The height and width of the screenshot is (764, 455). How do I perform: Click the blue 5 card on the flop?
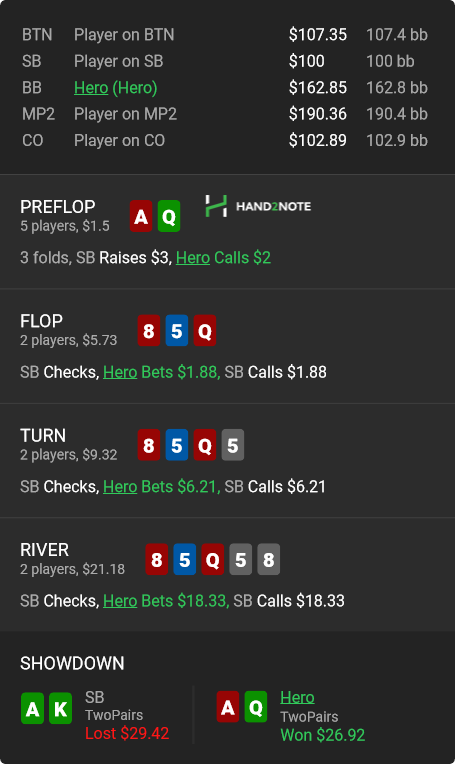point(177,331)
